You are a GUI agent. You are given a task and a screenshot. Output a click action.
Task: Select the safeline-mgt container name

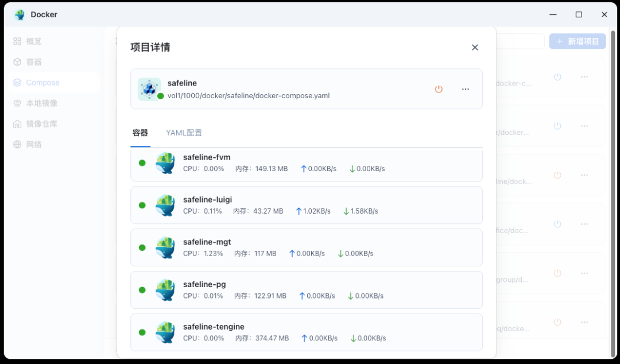[x=207, y=242]
